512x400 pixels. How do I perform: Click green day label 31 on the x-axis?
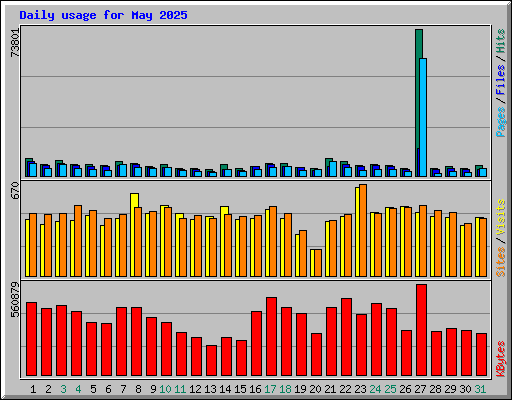[480, 389]
